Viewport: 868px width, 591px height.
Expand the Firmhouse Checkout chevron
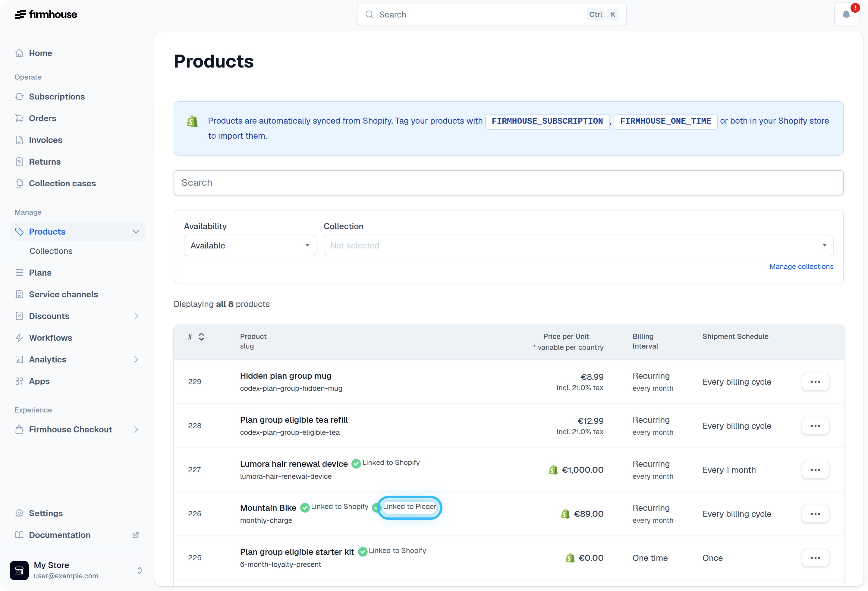click(136, 429)
